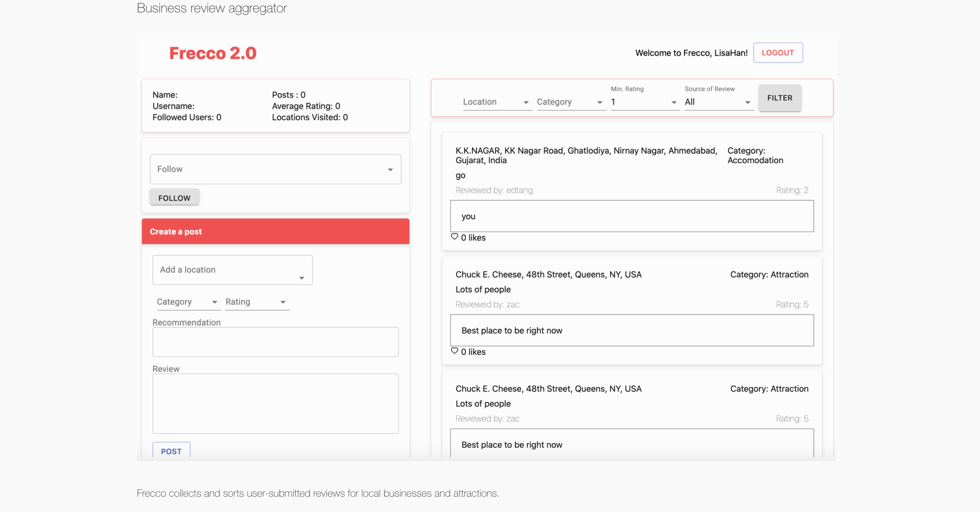Viewport: 980px width, 512px height.
Task: Expand the Category filter dropdown
Action: tap(570, 102)
